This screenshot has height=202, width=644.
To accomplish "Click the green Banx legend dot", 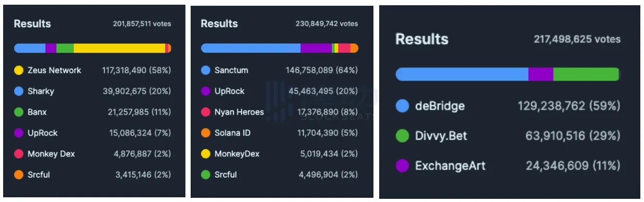I will tap(19, 112).
